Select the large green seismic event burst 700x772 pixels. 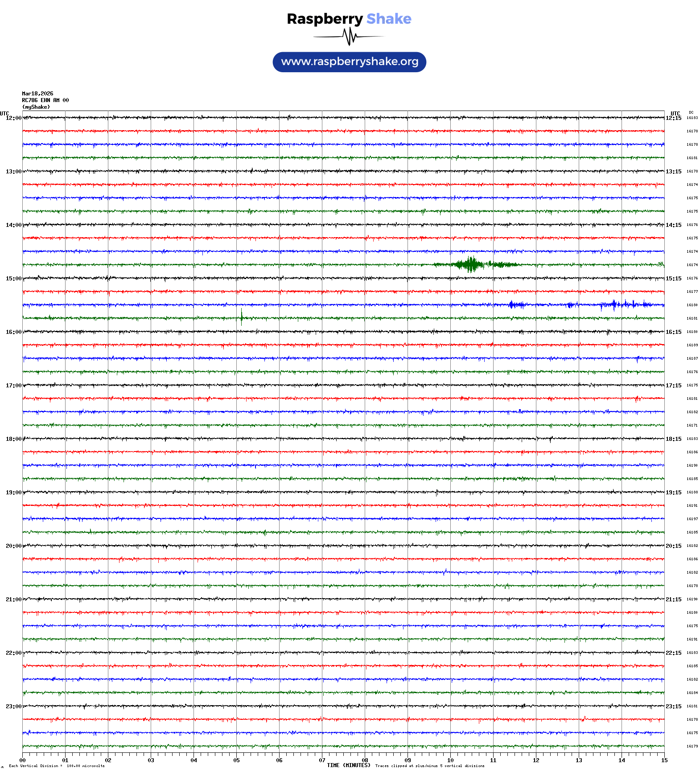[x=470, y=264]
